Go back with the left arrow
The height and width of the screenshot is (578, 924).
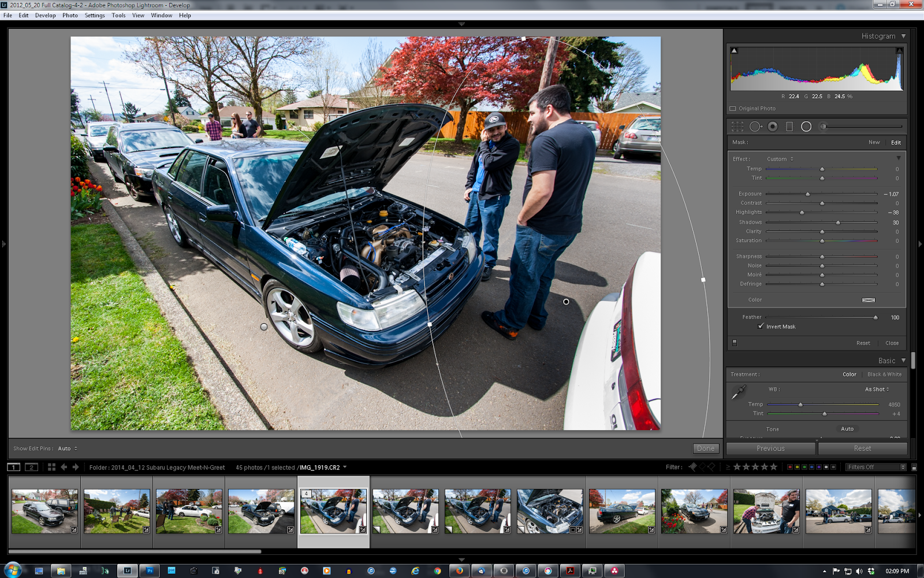click(64, 467)
